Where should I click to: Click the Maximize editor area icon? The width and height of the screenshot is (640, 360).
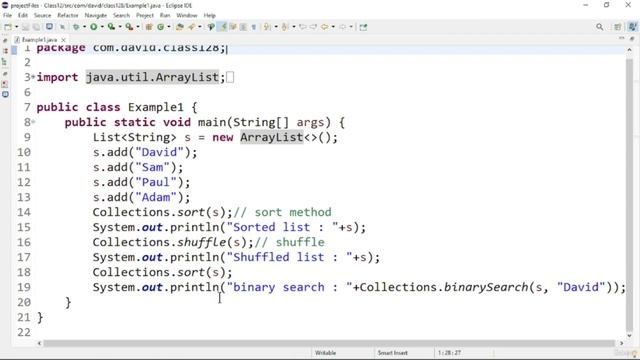(632, 38)
